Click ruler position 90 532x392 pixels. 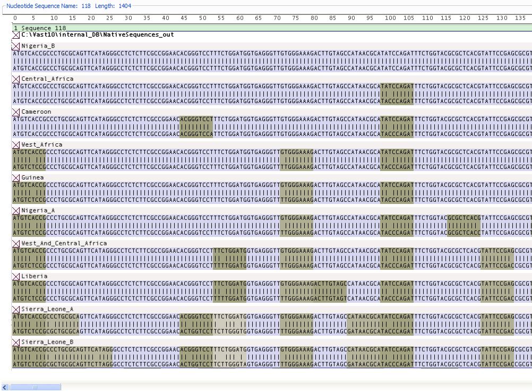[x=351, y=18]
